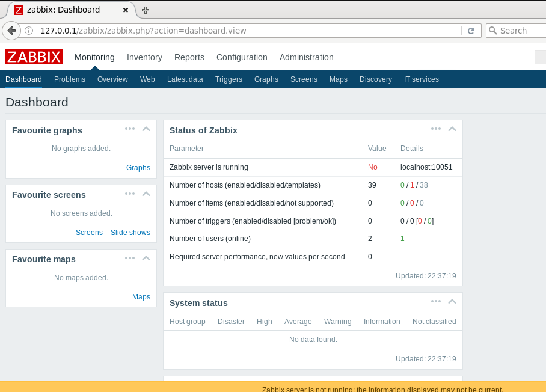The width and height of the screenshot is (546, 392).
Task: Click the Zabbix search box at top right
Action: (x=541, y=57)
